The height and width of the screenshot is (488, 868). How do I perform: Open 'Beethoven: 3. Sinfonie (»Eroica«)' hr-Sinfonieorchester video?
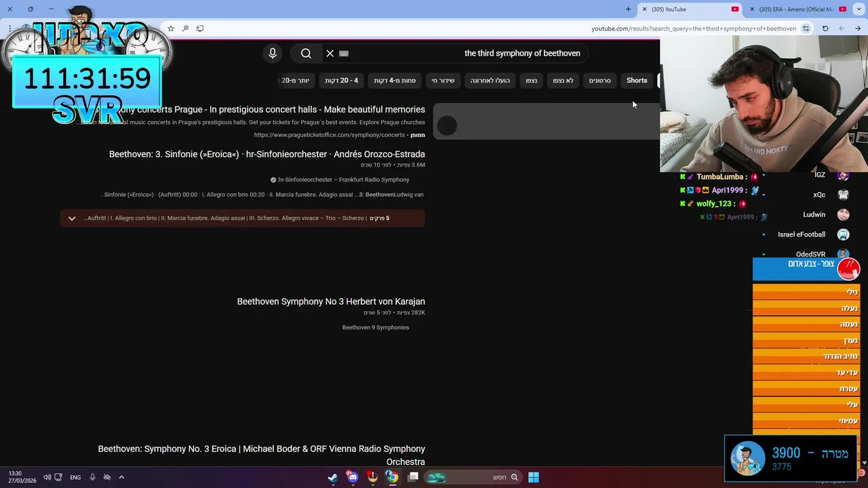point(267,155)
